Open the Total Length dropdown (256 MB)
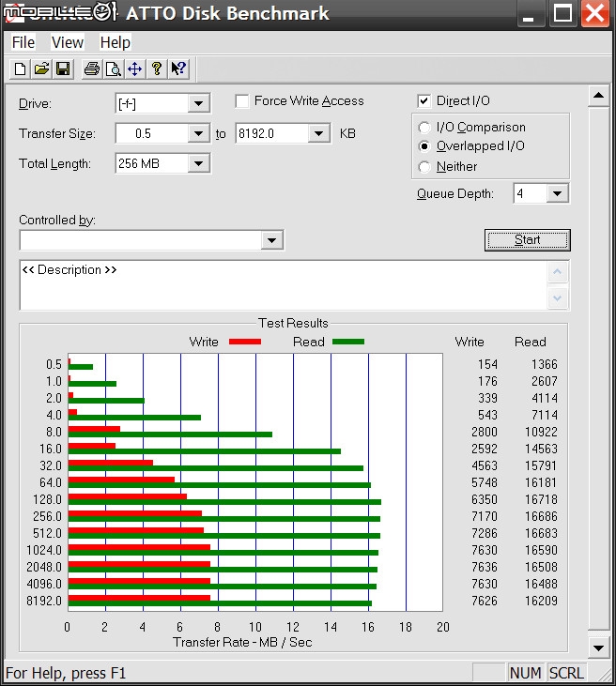 (198, 163)
